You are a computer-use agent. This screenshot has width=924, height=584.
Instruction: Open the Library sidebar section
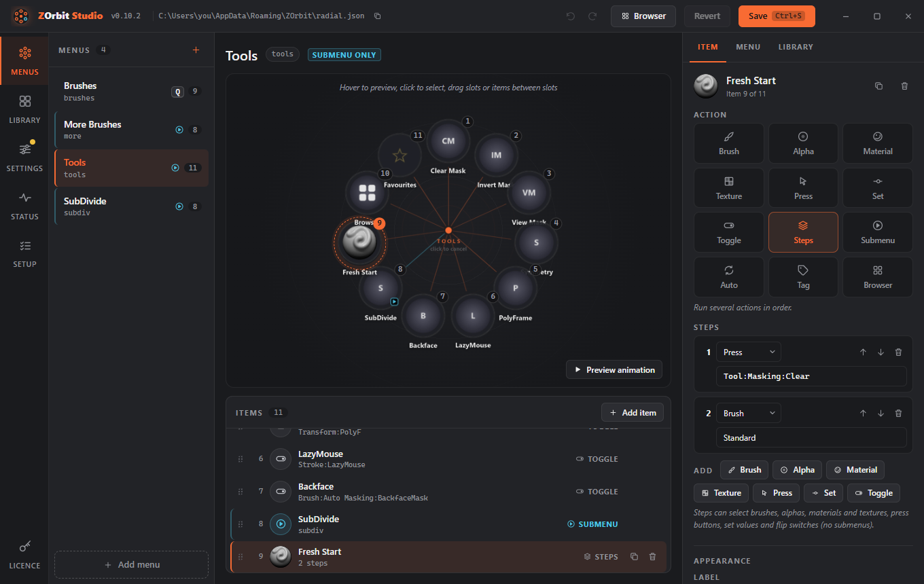(x=24, y=109)
